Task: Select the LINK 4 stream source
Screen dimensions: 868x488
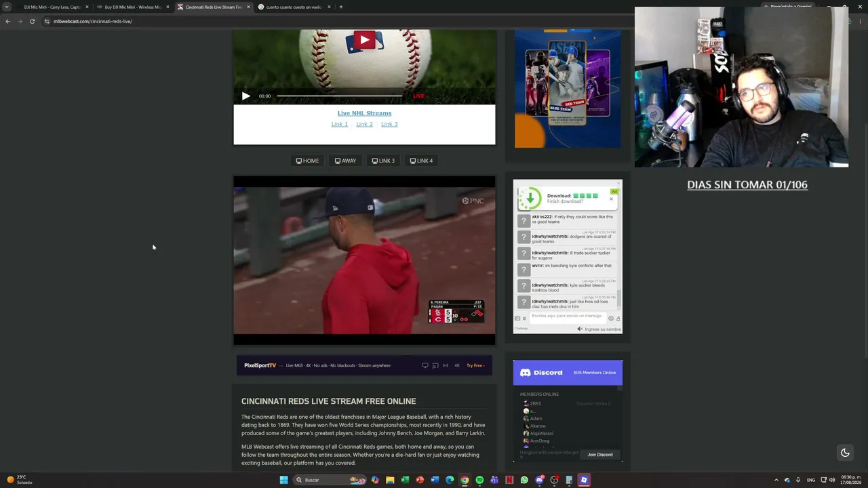Action: pos(421,161)
